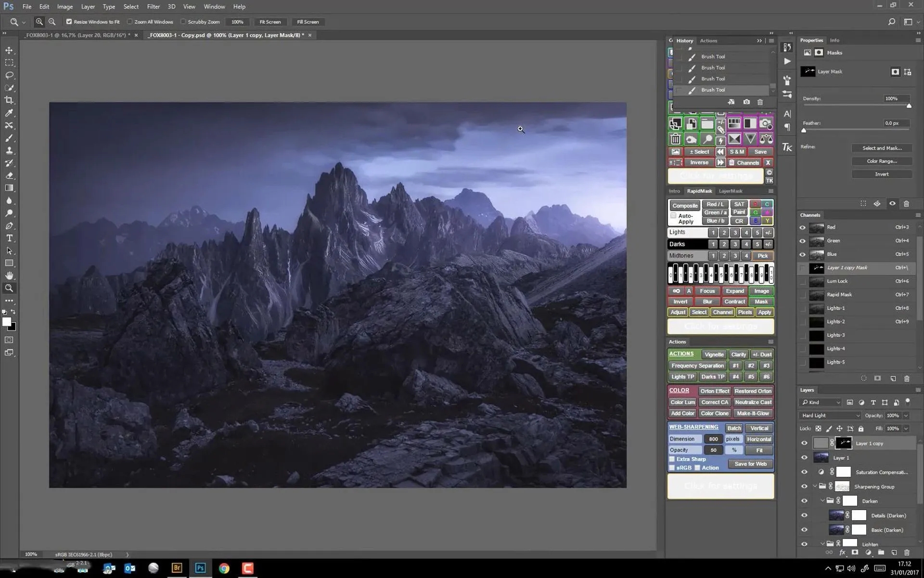Toggle visibility of Layer 1 copy

[804, 443]
